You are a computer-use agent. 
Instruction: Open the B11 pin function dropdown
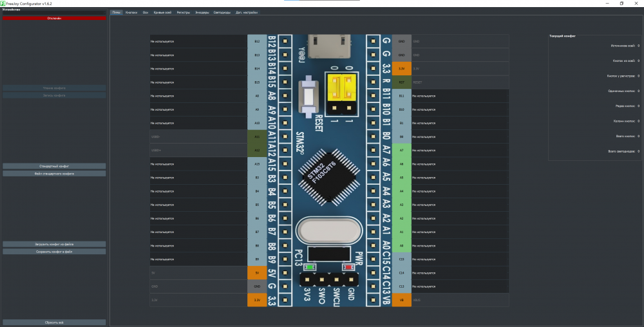pyautogui.click(x=459, y=96)
